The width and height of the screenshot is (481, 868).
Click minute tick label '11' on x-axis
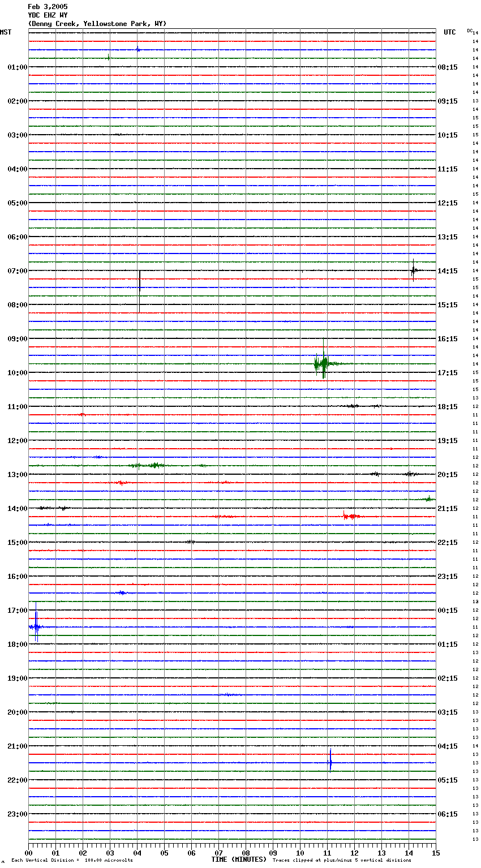pos(327,853)
